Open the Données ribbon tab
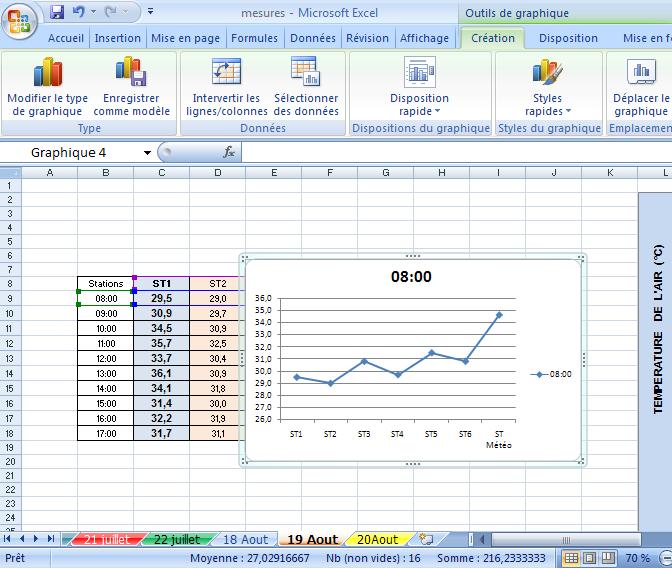The height and width of the screenshot is (568, 672). coord(312,38)
